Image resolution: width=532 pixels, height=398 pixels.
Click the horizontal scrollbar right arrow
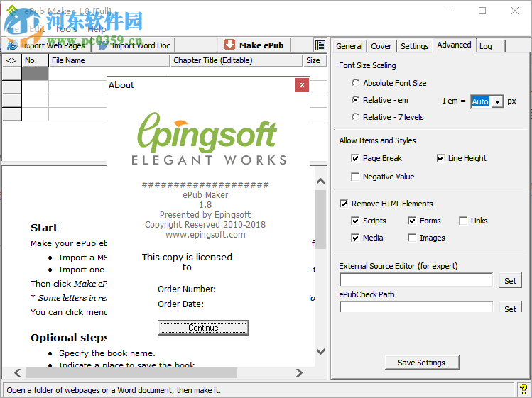pyautogui.click(x=299, y=373)
